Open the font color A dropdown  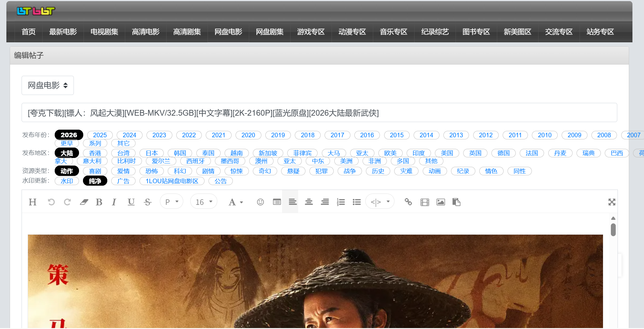[236, 202]
